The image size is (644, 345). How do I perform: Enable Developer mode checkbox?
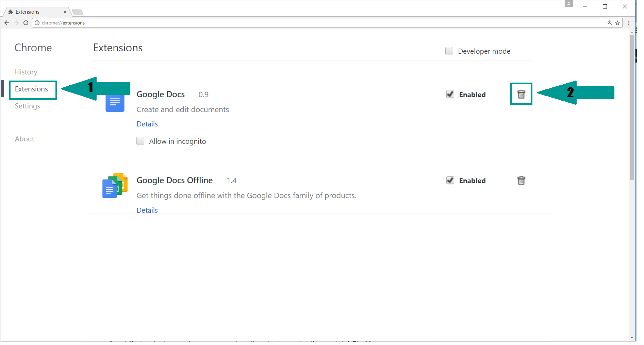coord(449,51)
